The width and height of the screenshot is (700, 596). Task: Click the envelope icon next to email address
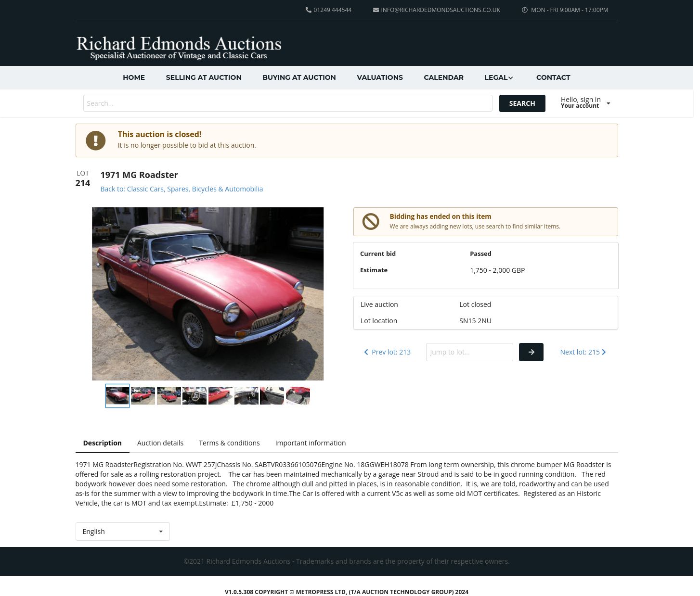click(376, 10)
